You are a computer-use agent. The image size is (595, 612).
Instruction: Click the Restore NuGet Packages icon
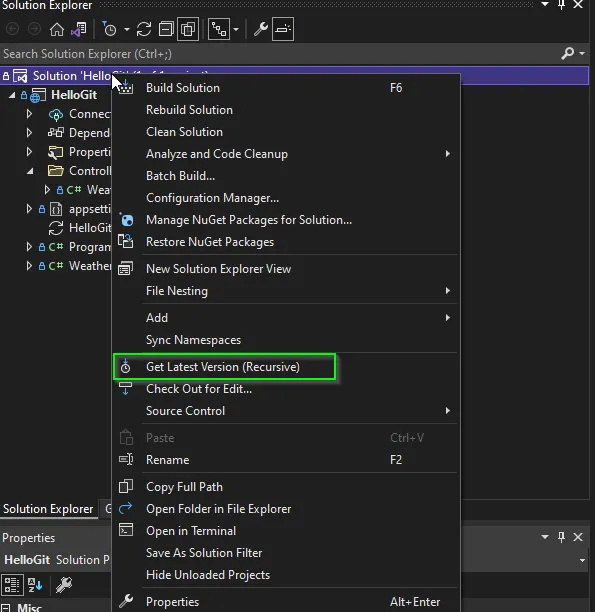point(126,242)
